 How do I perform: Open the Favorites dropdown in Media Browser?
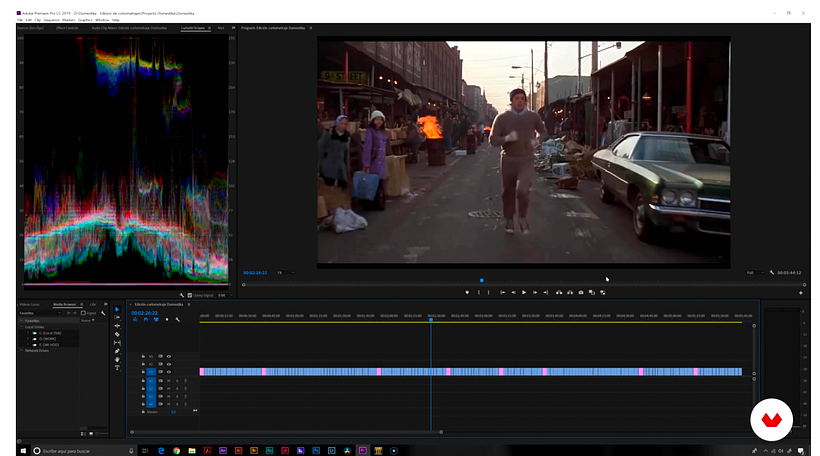pyautogui.click(x=40, y=313)
